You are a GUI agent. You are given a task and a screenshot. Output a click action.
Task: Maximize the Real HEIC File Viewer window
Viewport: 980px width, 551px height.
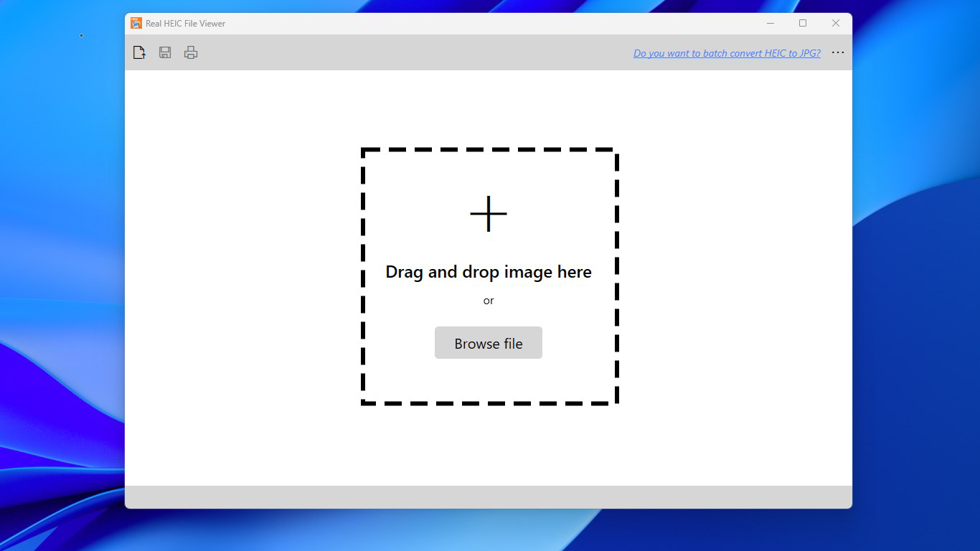click(x=803, y=23)
